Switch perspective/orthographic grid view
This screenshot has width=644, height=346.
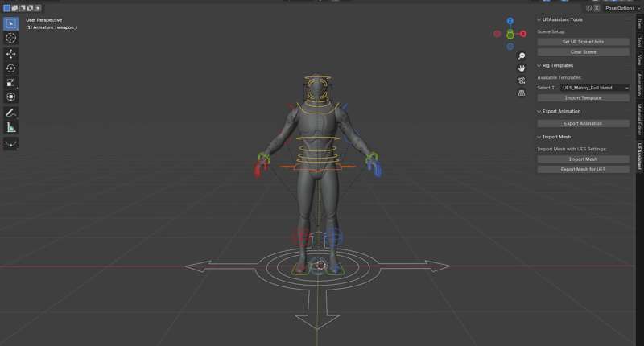click(x=522, y=93)
